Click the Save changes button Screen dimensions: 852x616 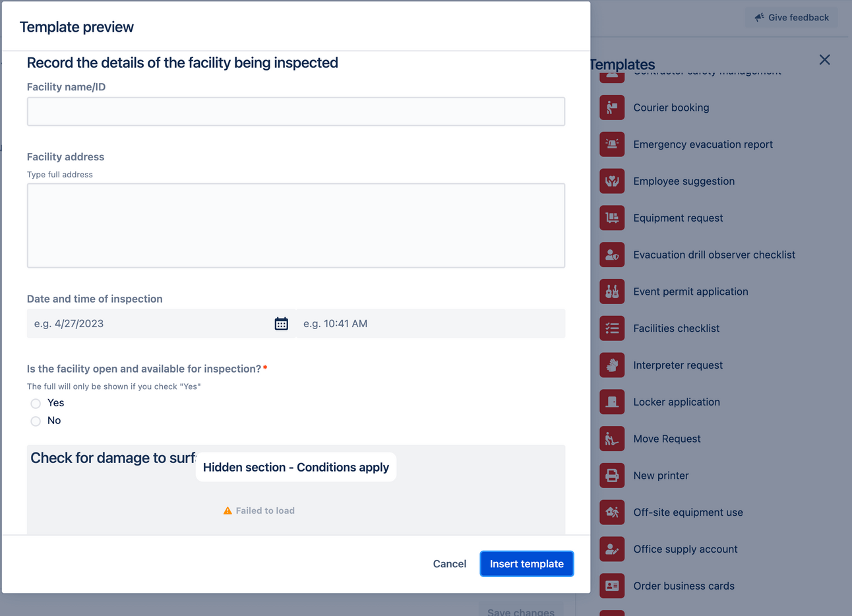point(521,611)
